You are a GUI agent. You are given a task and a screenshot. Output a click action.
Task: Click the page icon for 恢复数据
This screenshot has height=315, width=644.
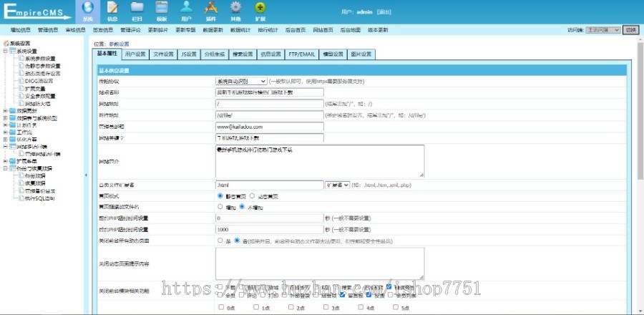[21, 183]
